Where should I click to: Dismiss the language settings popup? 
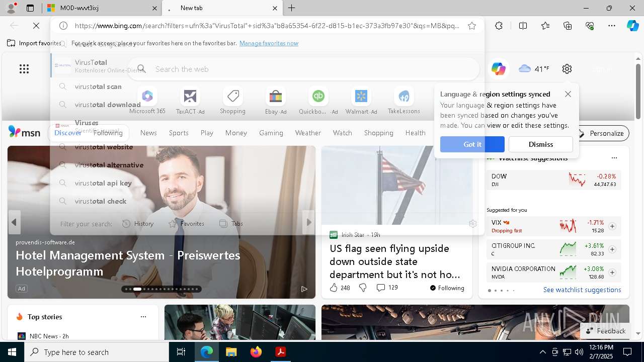tap(541, 144)
